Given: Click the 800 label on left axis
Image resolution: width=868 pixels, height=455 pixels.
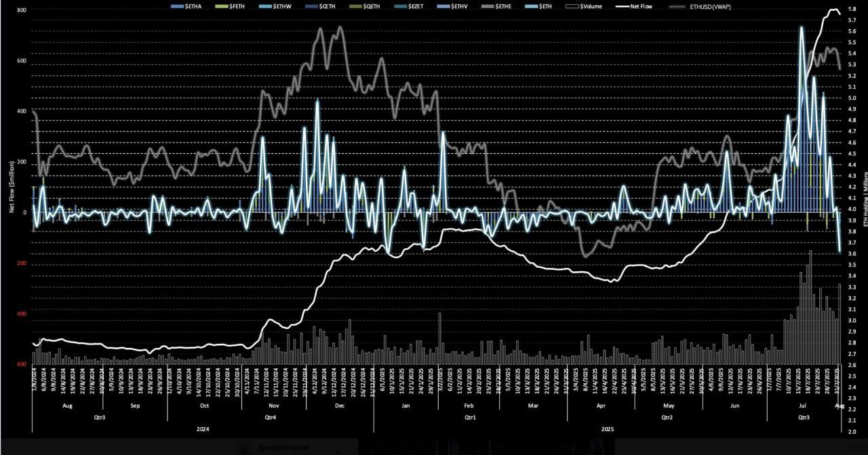Looking at the screenshot, I should (x=22, y=11).
